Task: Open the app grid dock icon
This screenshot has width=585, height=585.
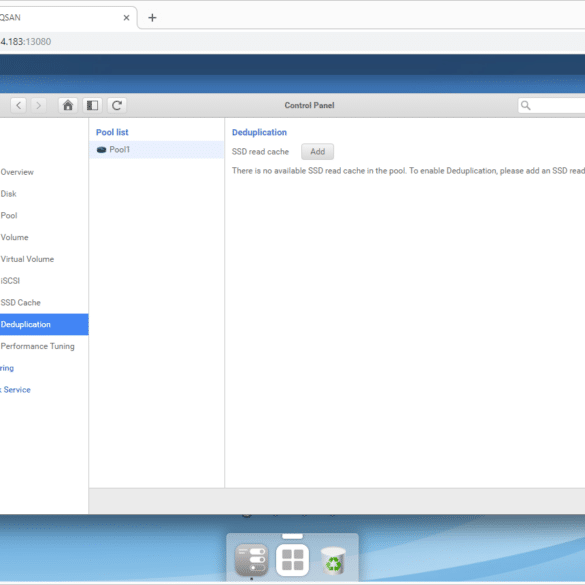Action: [x=292, y=560]
